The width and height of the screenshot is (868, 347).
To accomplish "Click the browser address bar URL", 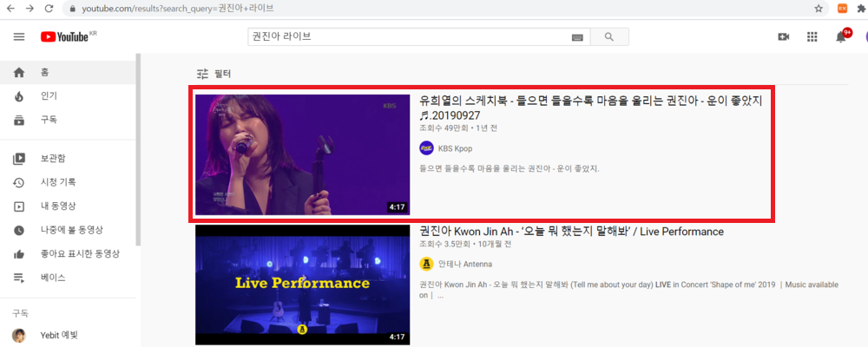I will tap(177, 9).
